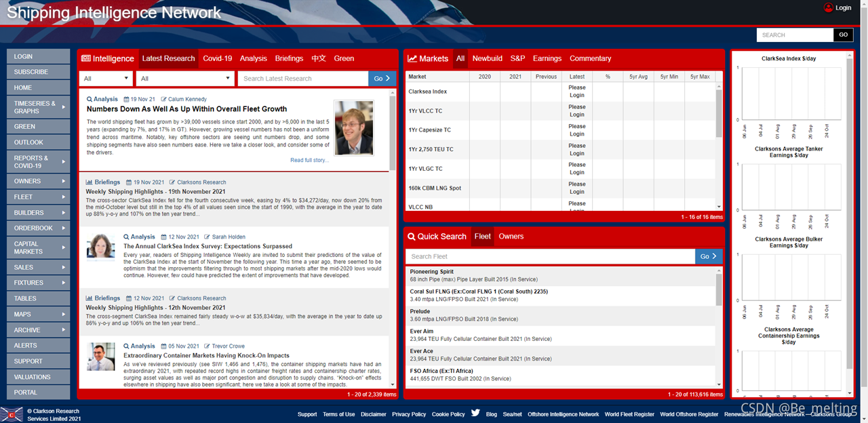This screenshot has height=423, width=868.
Task: Click the top GO search button
Action: [843, 35]
